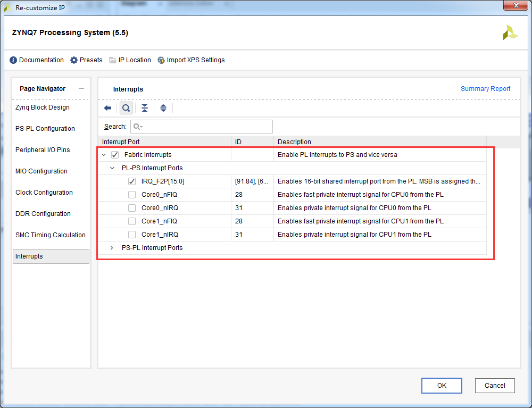Uncheck the IRQ_F2P[15:0] checkbox

(x=132, y=181)
